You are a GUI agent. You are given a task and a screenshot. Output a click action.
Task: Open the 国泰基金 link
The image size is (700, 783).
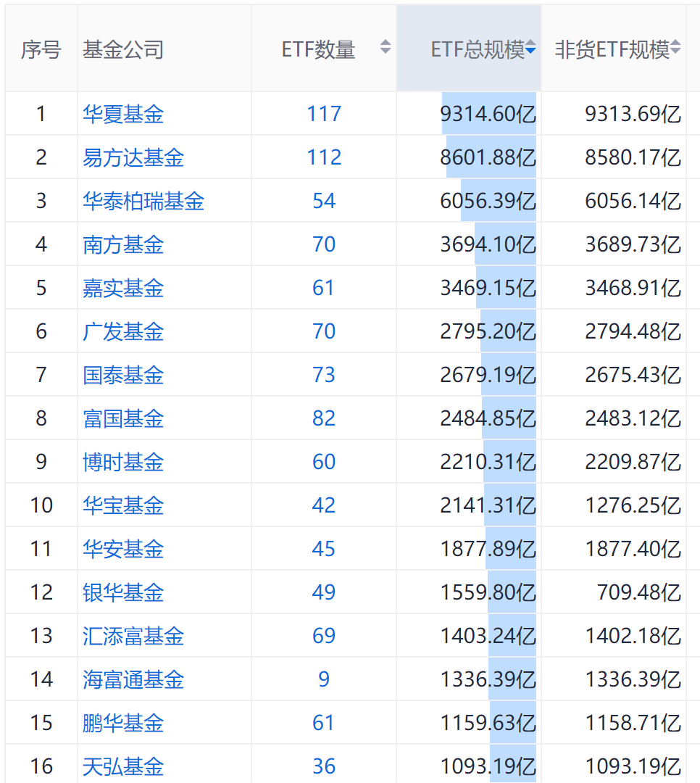click(123, 375)
